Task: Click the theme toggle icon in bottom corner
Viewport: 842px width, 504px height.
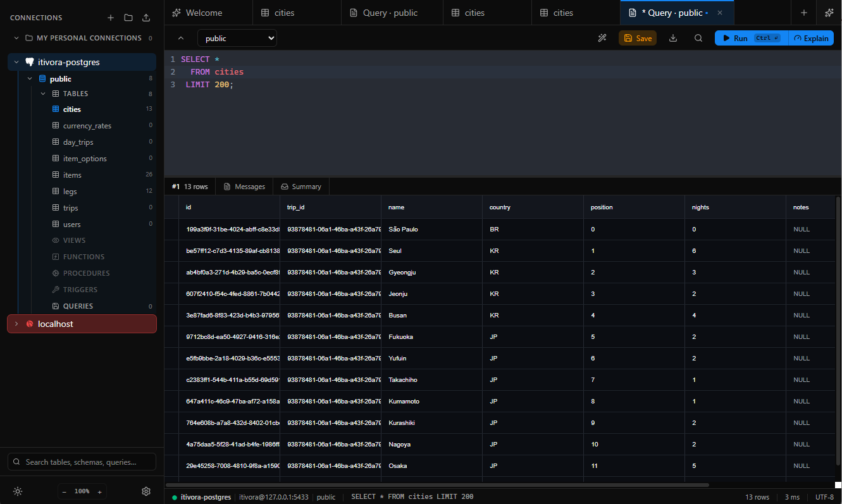Action: [17, 491]
